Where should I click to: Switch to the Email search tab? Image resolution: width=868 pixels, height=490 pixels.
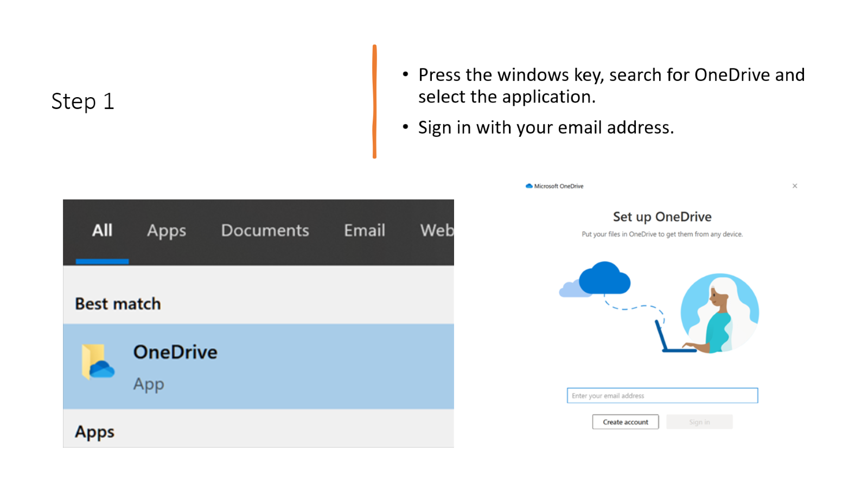365,231
